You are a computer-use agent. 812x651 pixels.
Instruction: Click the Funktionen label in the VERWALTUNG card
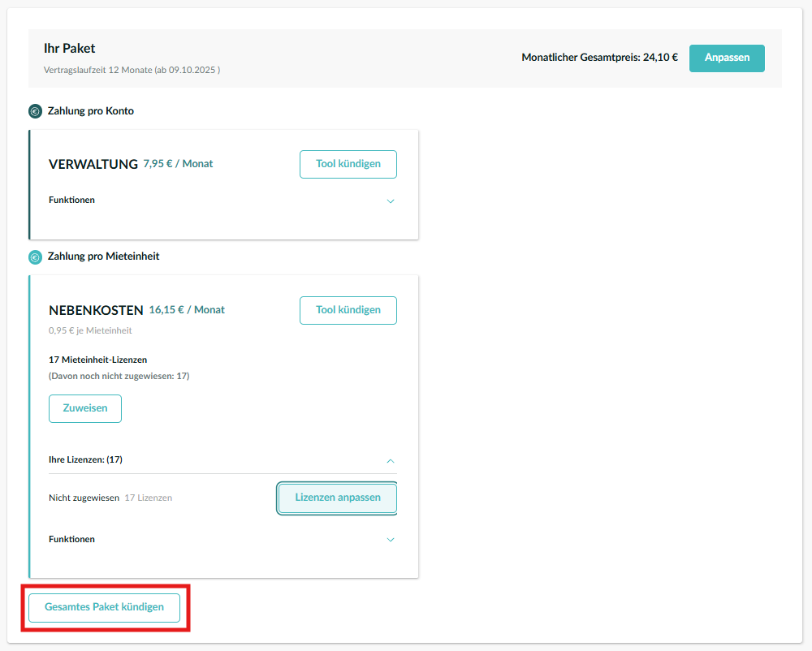71,200
